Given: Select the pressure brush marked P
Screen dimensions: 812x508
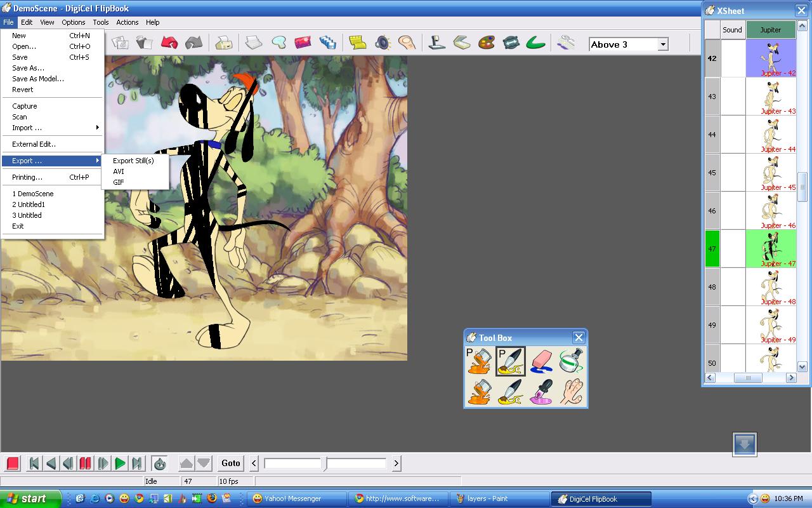Looking at the screenshot, I should point(511,361).
